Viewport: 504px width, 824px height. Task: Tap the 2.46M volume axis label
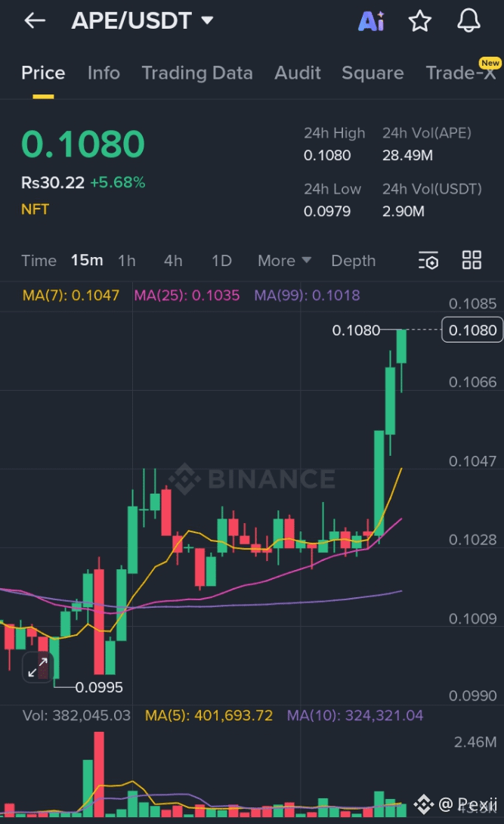[x=475, y=742]
